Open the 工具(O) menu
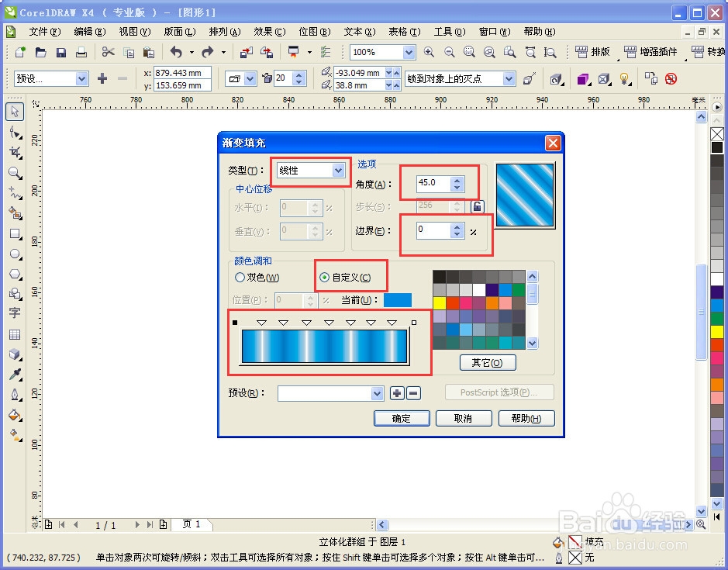The image size is (728, 570). [450, 32]
